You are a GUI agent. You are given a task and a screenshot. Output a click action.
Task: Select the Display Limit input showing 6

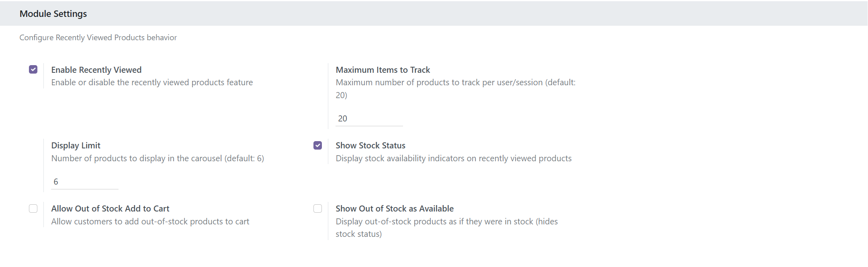[84, 181]
